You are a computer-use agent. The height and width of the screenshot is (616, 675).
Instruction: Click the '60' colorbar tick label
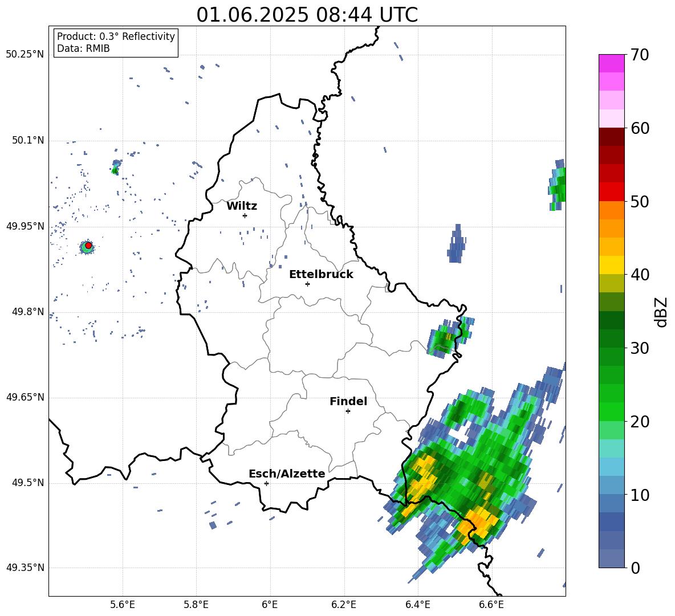(639, 128)
